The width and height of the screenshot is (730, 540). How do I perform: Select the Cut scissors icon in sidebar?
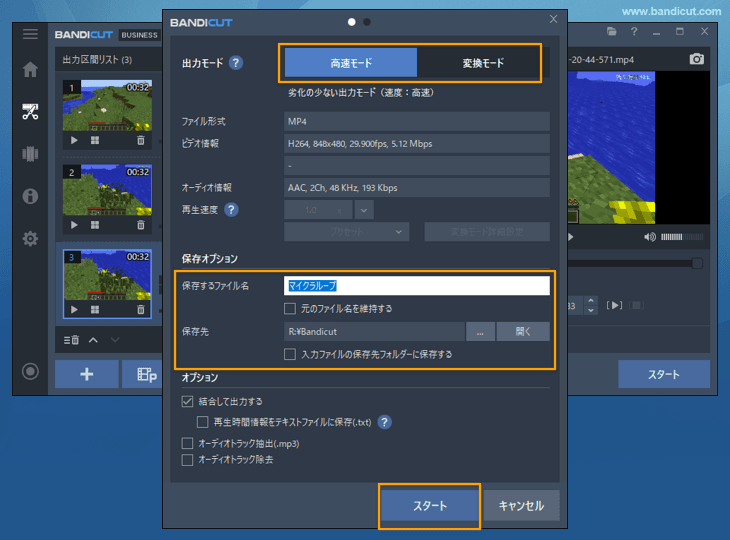click(x=30, y=111)
